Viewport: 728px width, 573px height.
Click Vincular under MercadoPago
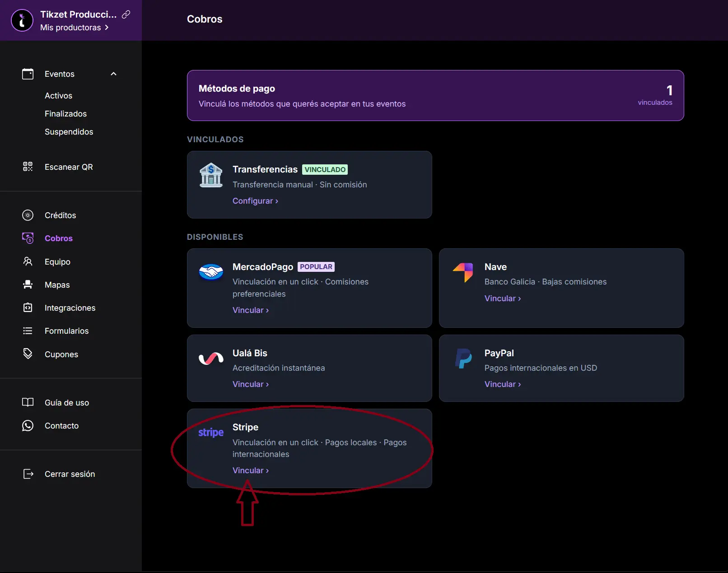[251, 310]
